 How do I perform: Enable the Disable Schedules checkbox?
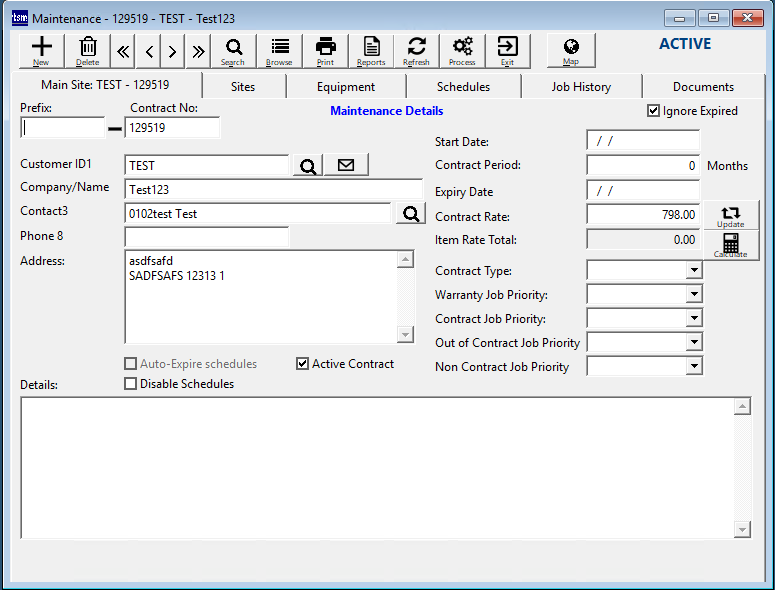130,384
